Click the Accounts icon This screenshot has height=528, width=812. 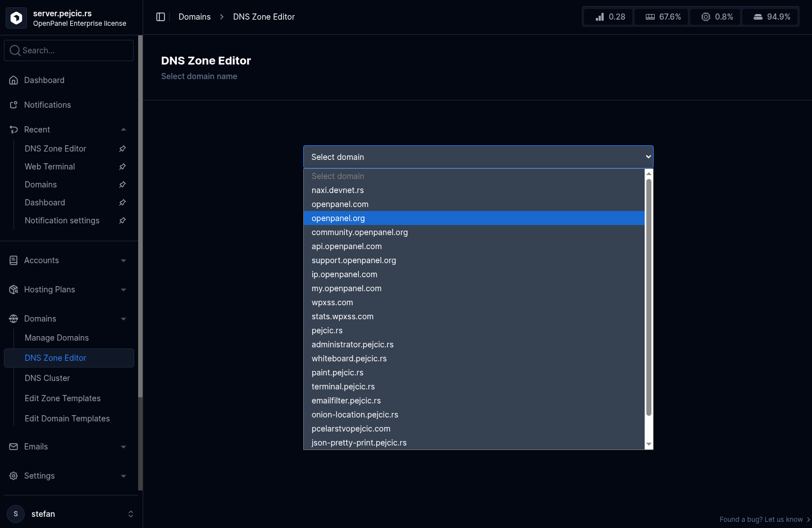coord(14,260)
